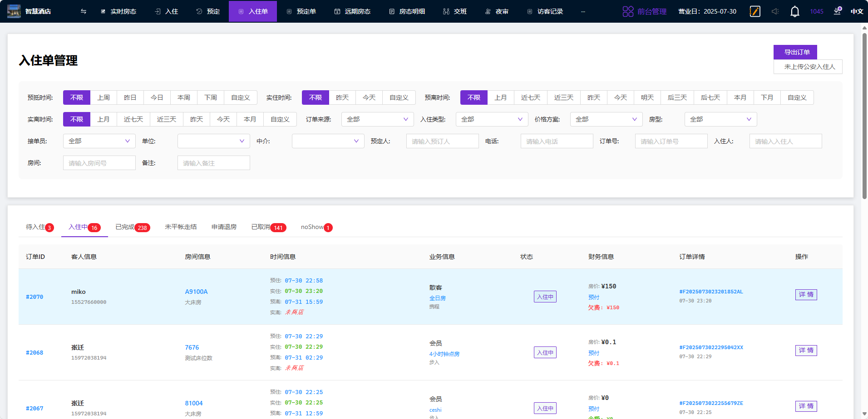This screenshot has width=868, height=419.
Task: Select 明天 for 预离时间
Action: (647, 97)
